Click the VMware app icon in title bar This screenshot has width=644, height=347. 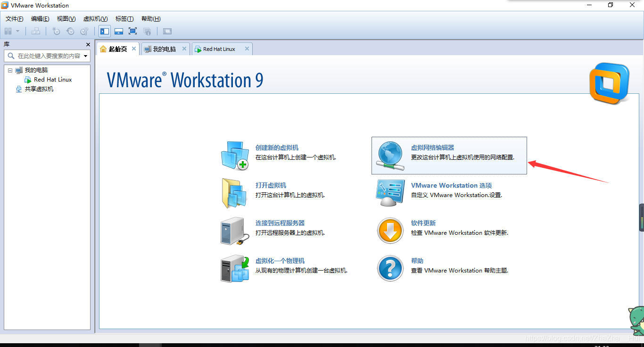(5, 5)
